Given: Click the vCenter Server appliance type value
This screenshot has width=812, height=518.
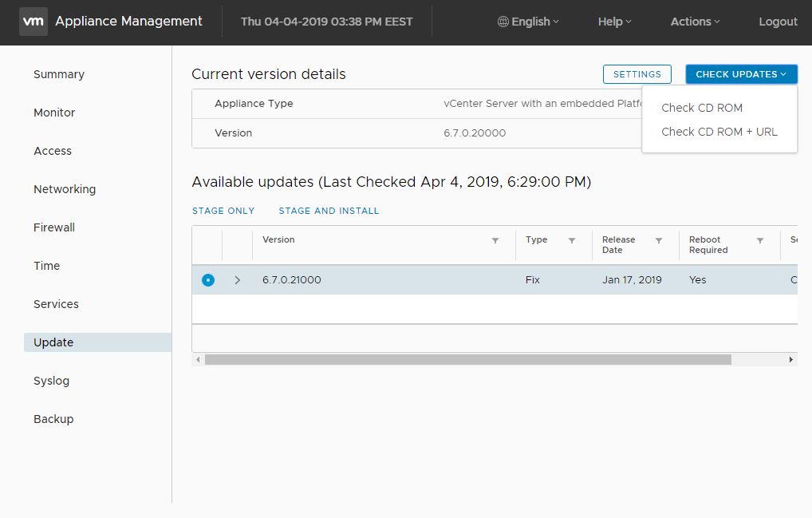Looking at the screenshot, I should pyautogui.click(x=542, y=104).
